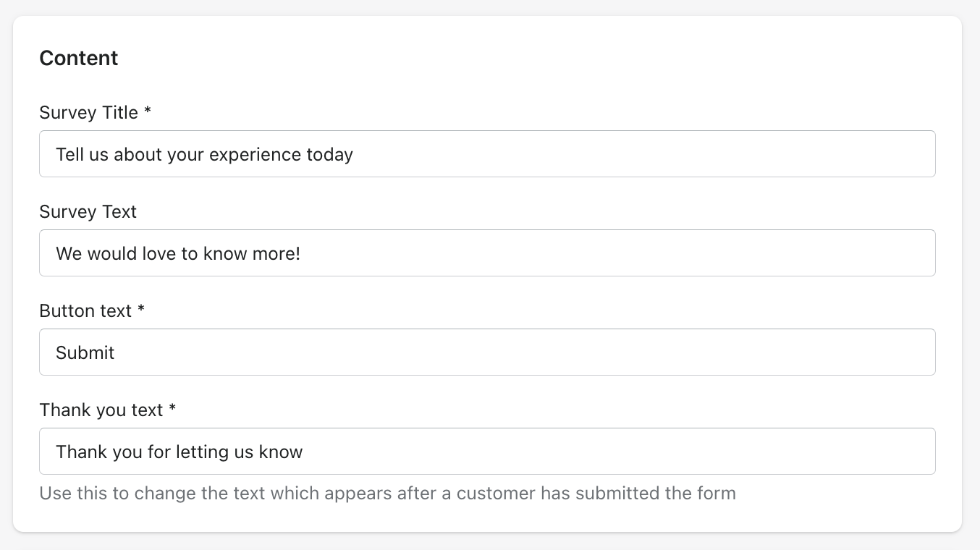Click the "Thank you text" field label

coord(101,410)
